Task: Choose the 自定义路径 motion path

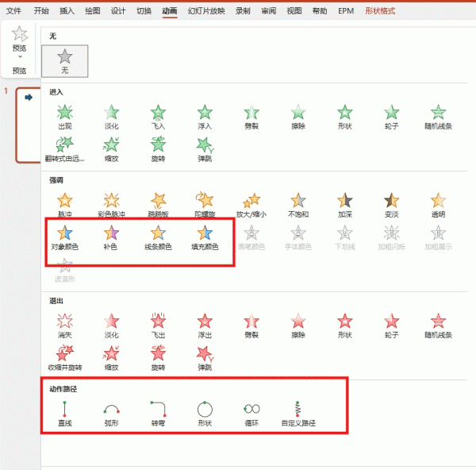Action: tap(298, 414)
